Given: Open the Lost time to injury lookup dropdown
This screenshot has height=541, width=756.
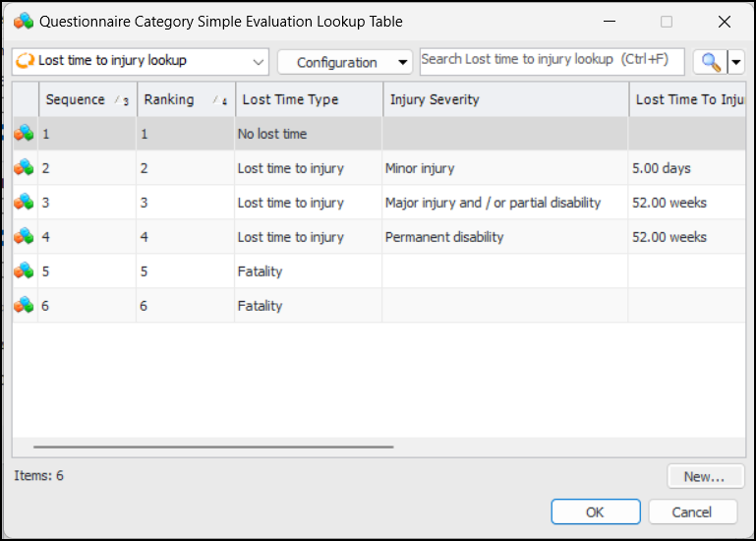Looking at the screenshot, I should click(x=140, y=61).
